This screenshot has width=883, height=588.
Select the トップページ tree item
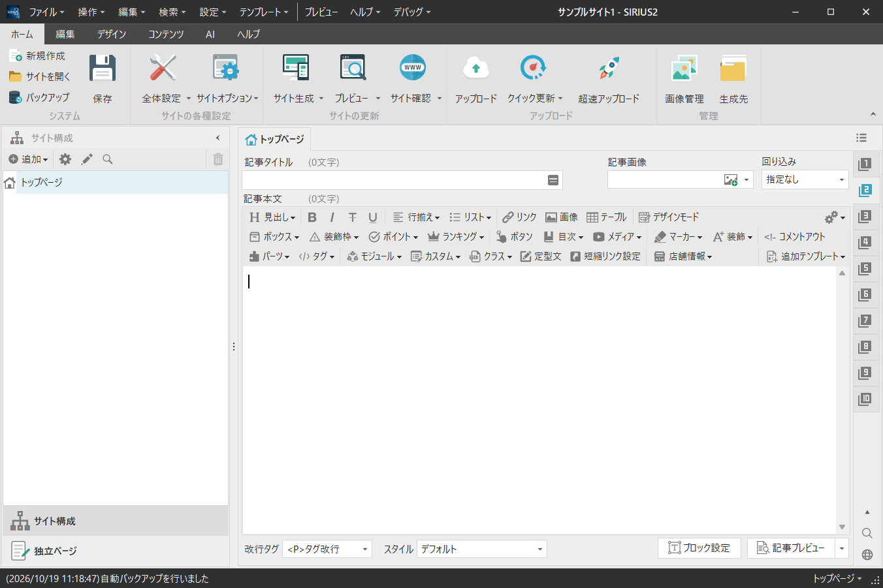(116, 183)
